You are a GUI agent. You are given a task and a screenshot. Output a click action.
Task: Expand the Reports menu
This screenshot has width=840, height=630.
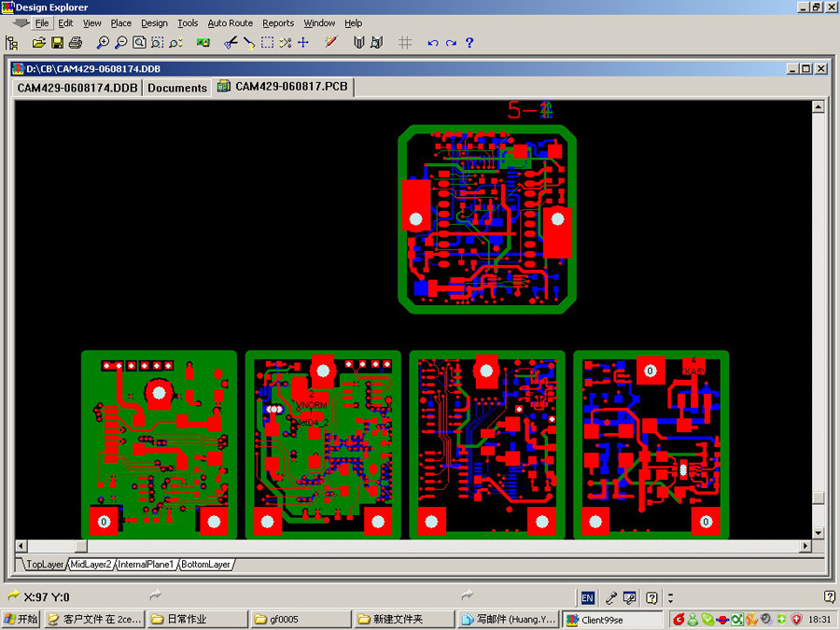pos(278,23)
